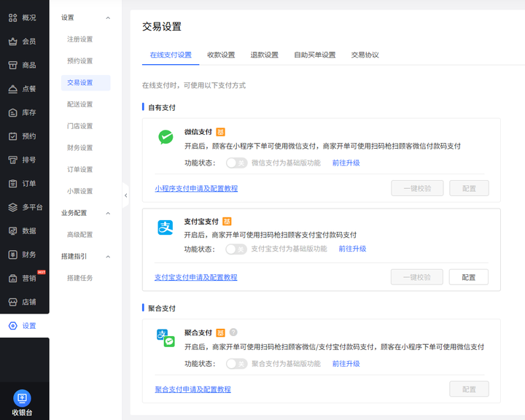Select the 店铺 store icon

(x=12, y=302)
